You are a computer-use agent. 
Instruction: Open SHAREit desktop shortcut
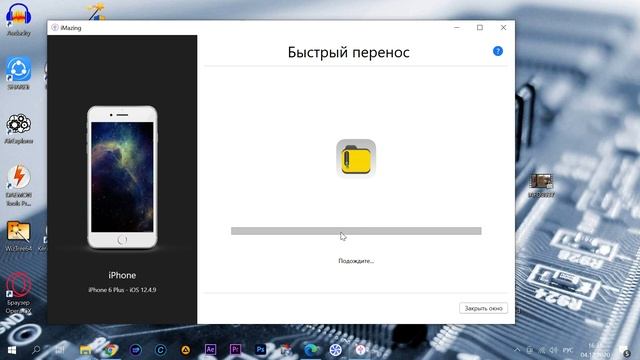click(x=18, y=73)
